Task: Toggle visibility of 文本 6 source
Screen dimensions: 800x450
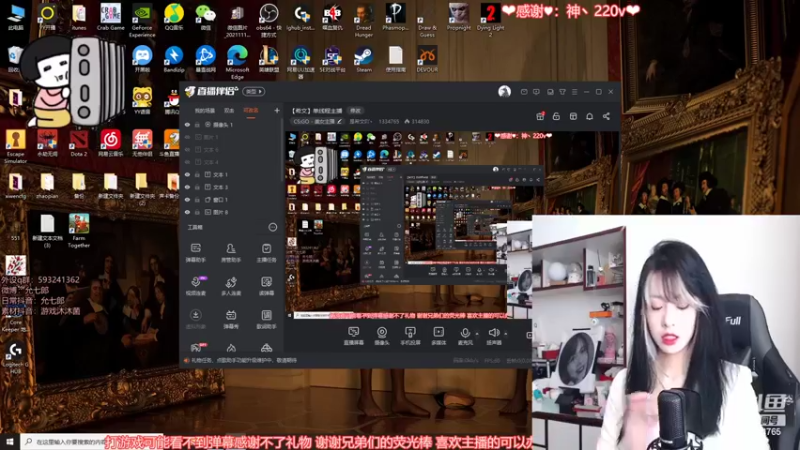Action: click(187, 149)
